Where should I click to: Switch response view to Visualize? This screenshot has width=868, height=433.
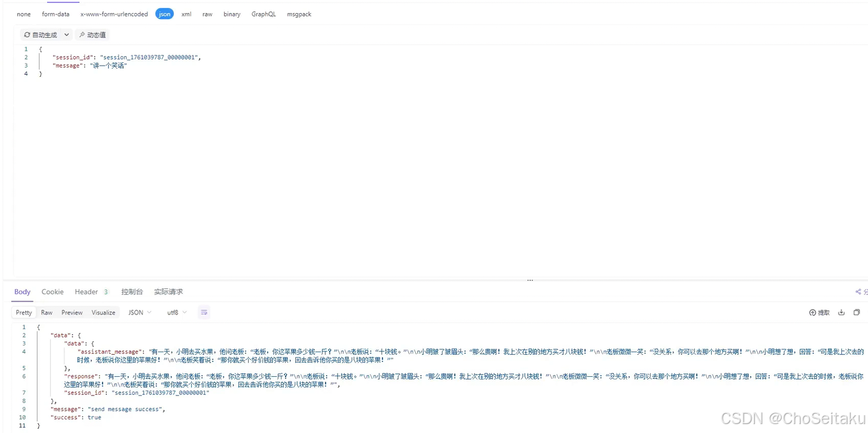[103, 312]
